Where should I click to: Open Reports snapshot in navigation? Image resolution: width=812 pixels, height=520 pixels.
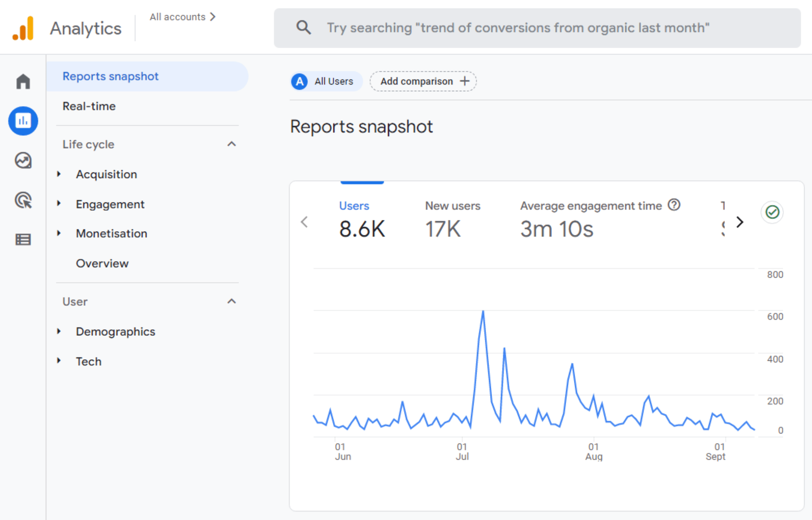(x=147, y=76)
